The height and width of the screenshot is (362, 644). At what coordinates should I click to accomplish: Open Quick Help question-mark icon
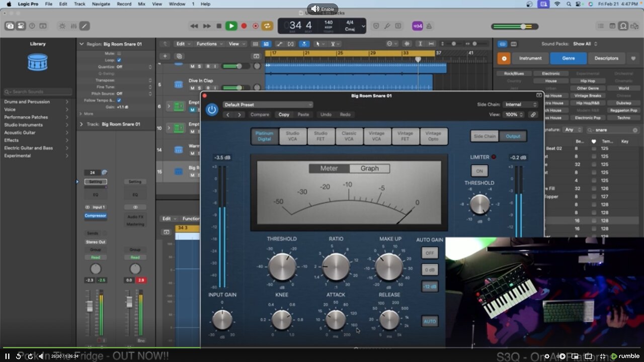(x=32, y=26)
